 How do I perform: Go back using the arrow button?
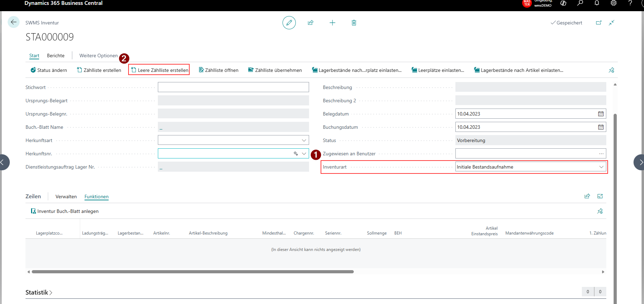coord(14,22)
